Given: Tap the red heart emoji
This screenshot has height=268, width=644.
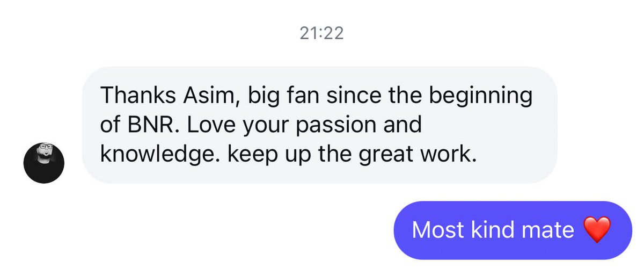Looking at the screenshot, I should point(597,230).
